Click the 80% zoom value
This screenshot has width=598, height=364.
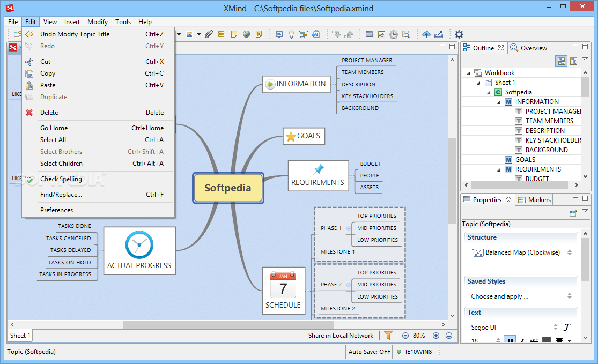pos(419,336)
